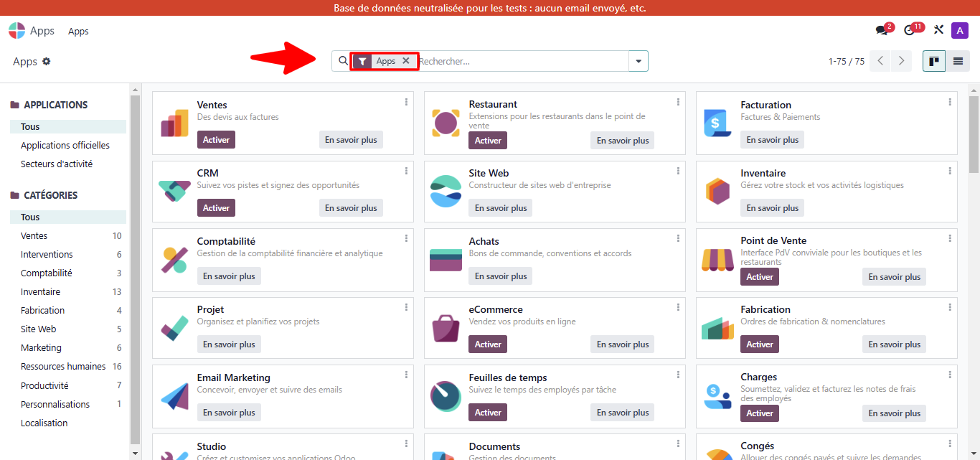980x460 pixels.
Task: Click the Restaurant app icon
Action: 446,123
